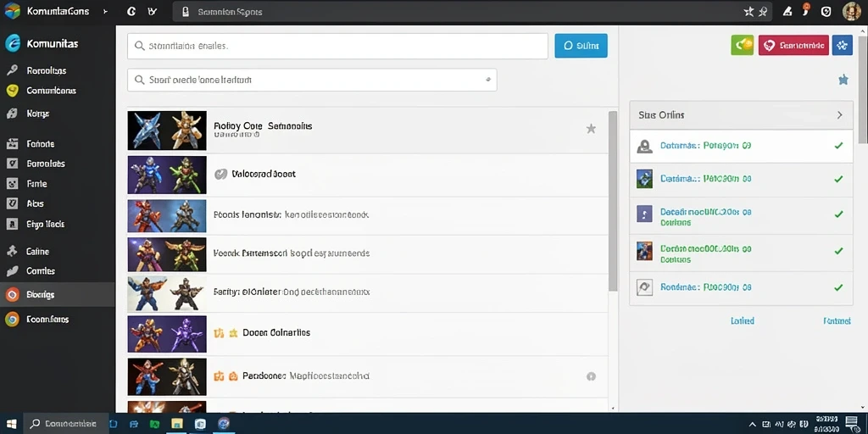Click the puzzle icon next to Caline
868x434 pixels.
12,251
